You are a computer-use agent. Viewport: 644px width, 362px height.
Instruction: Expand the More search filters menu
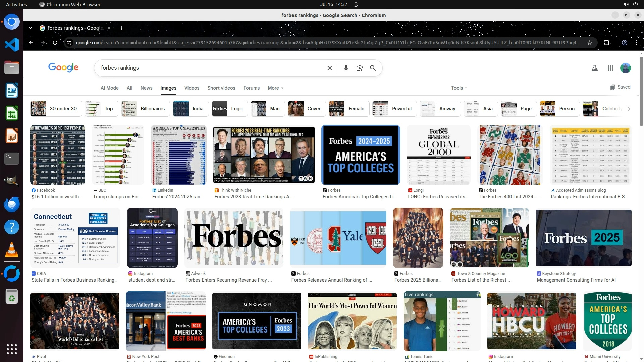coord(275,88)
